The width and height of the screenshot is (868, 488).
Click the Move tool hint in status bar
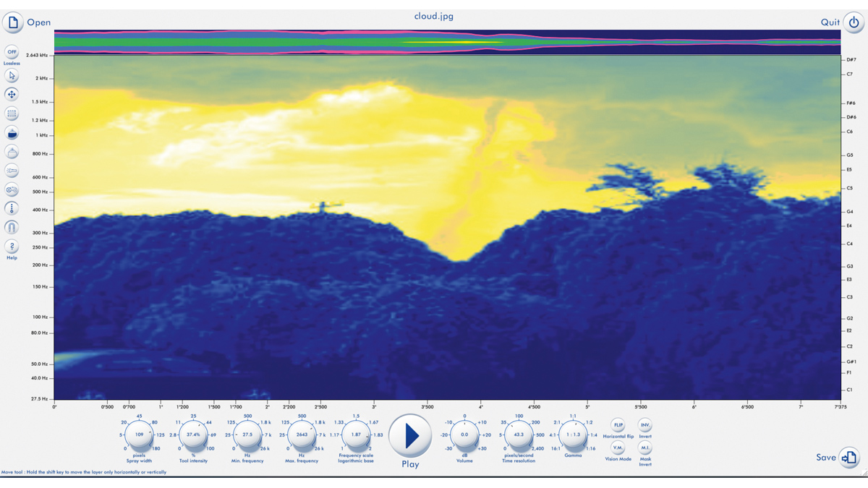click(x=84, y=472)
